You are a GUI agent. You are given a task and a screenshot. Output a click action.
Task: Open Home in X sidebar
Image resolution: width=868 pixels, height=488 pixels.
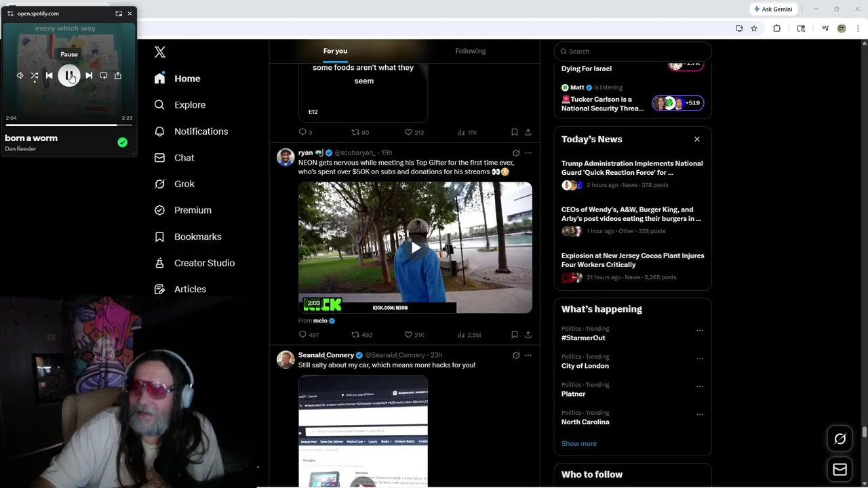coord(177,79)
